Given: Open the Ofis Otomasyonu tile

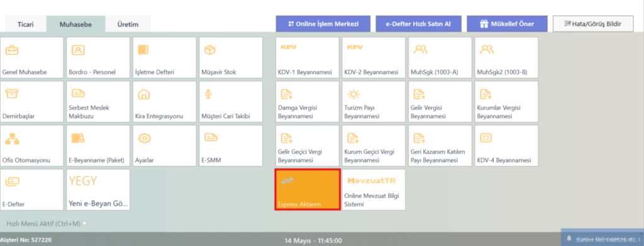Looking at the screenshot, I should pyautogui.click(x=32, y=146).
